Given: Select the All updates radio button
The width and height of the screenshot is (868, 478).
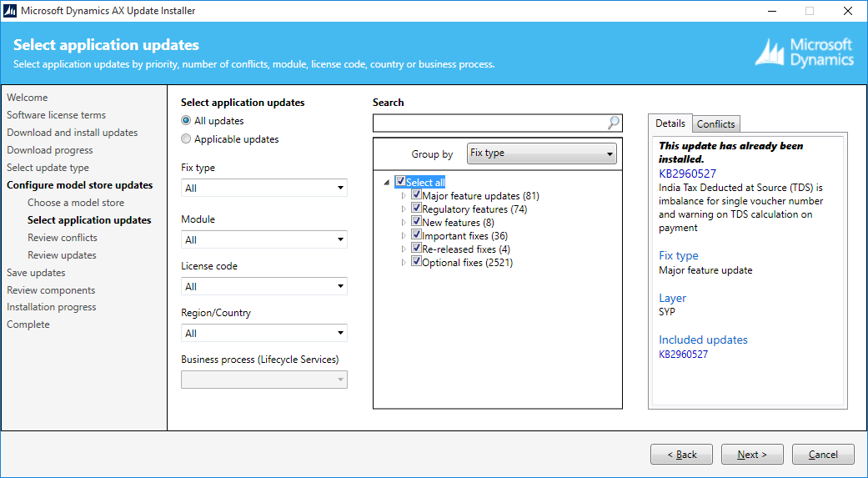Looking at the screenshot, I should click(186, 121).
